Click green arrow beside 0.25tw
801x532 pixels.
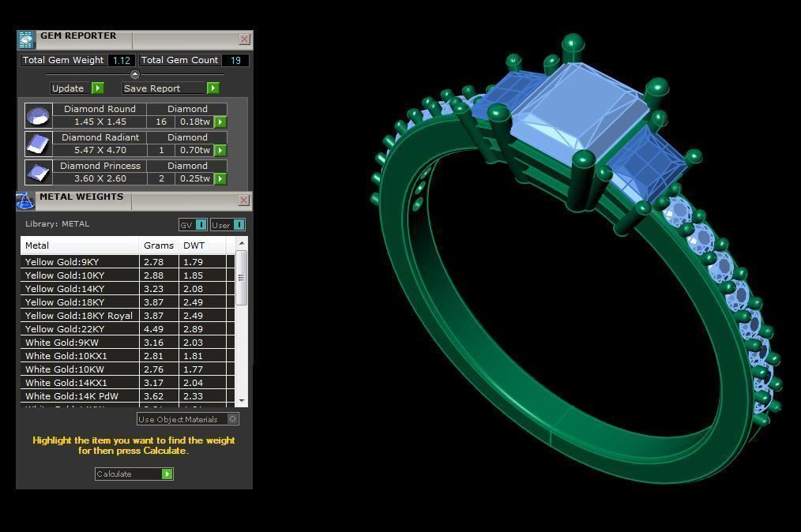tap(220, 178)
